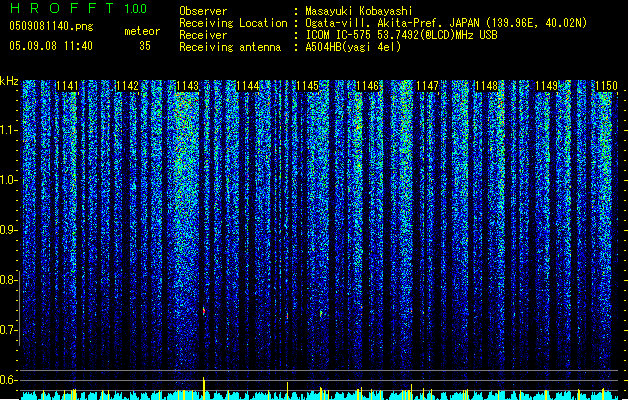The image size is (629, 400).
Task: Click the 1148 time marker
Action: click(x=487, y=86)
